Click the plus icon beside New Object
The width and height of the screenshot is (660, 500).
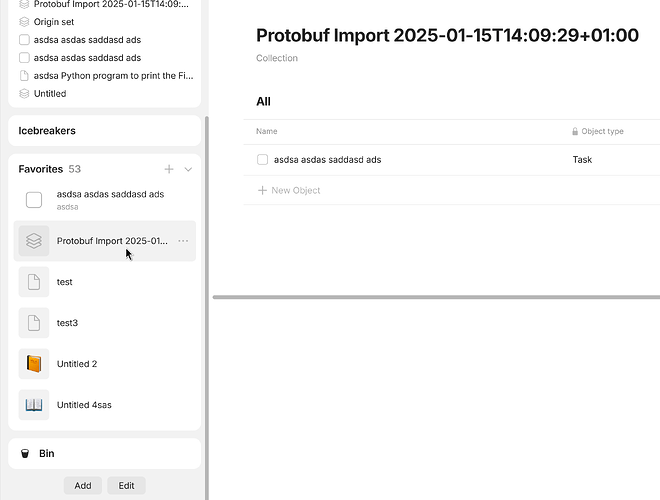pos(262,191)
